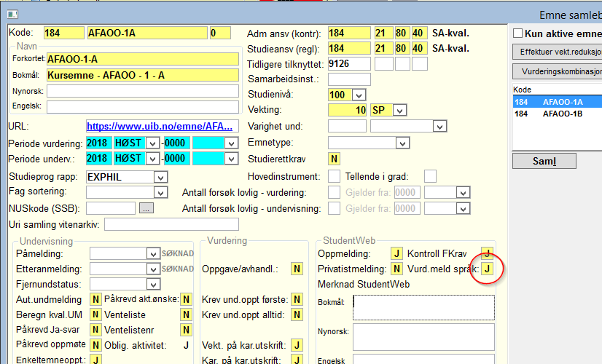
Task: Toggle the Privatistmelding N flag
Action: [396, 269]
